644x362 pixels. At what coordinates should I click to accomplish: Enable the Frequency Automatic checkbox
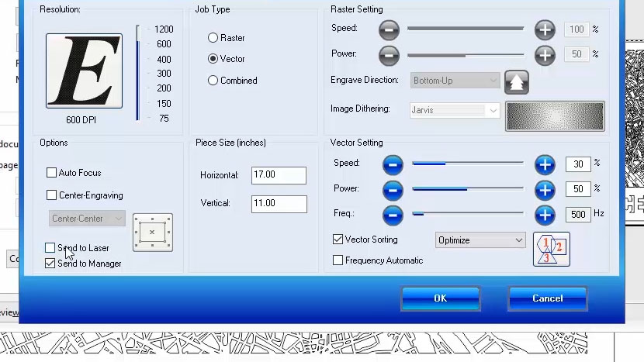(x=338, y=260)
